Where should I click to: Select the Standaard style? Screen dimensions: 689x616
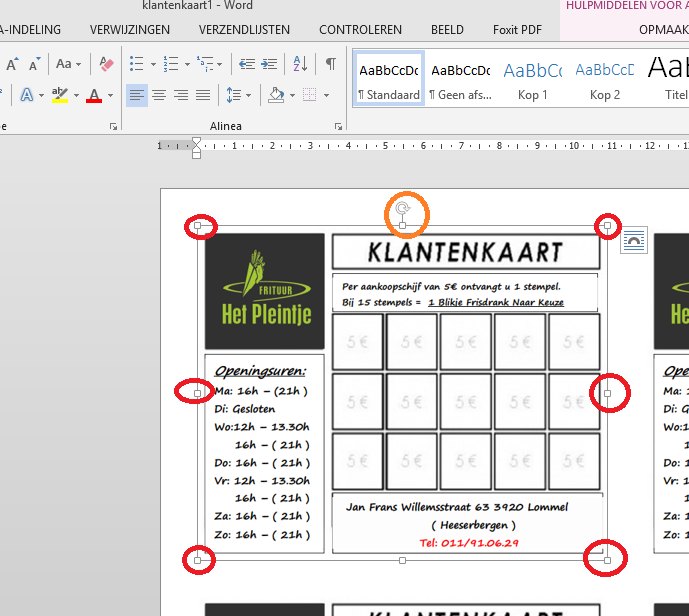click(x=389, y=79)
